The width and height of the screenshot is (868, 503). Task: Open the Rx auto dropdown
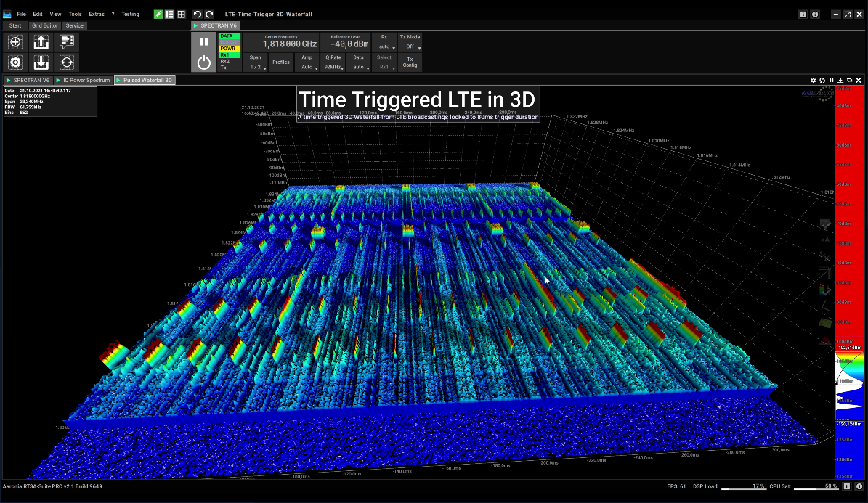point(384,42)
